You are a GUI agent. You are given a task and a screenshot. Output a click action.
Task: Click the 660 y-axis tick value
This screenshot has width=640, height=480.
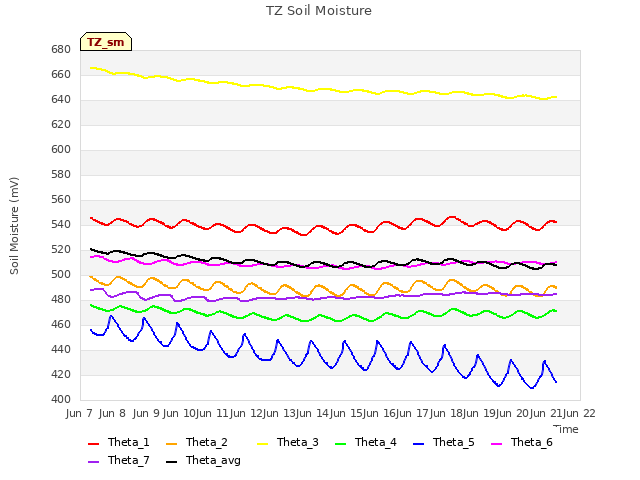click(61, 75)
